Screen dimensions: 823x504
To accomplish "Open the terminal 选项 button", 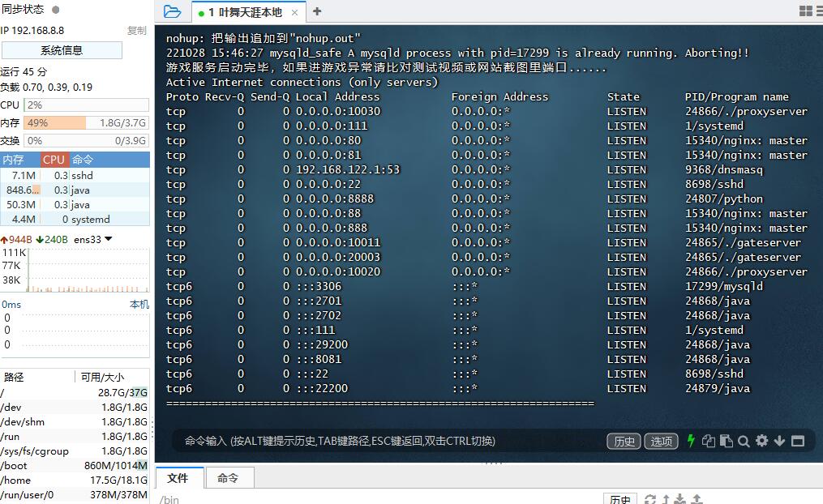I will (x=662, y=441).
